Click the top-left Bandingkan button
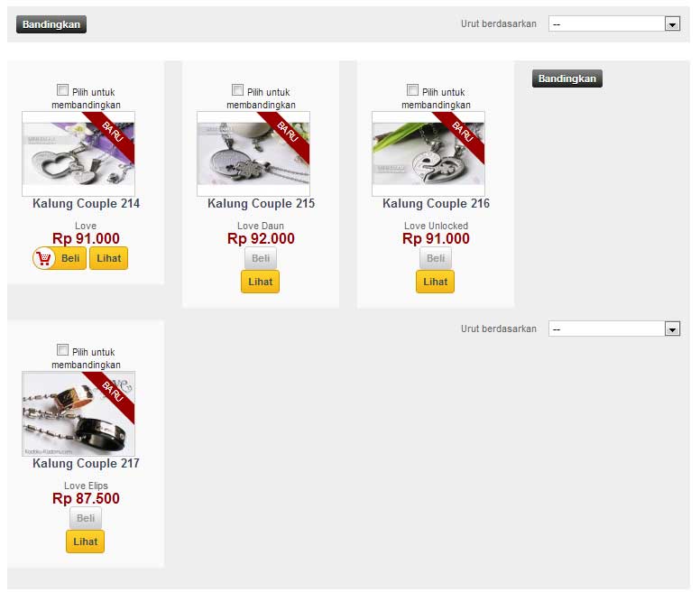Screen dimensions: 700x611 click(x=51, y=24)
